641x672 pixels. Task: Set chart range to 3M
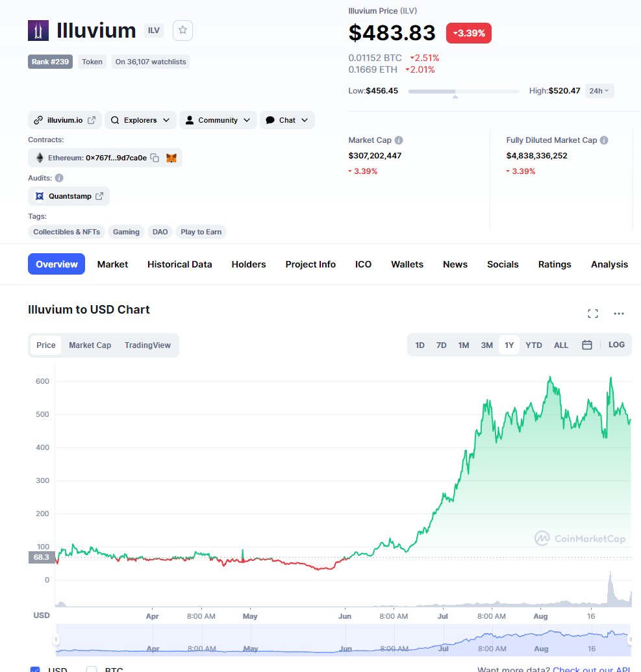(x=486, y=345)
